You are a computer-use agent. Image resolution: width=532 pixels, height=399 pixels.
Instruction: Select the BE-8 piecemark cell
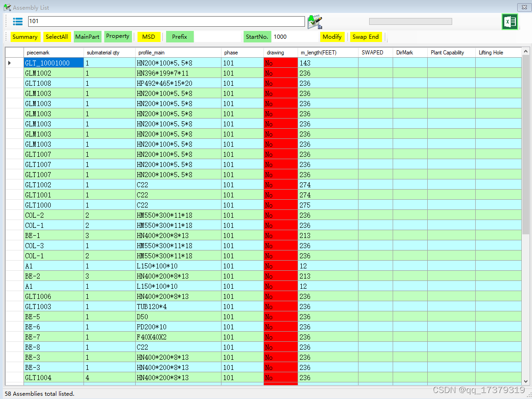(54, 347)
